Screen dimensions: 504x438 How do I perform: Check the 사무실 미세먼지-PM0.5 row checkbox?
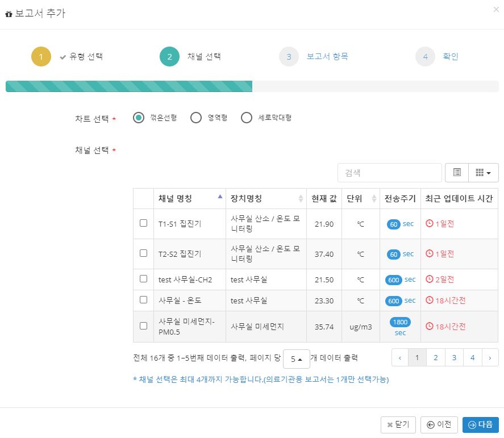point(144,326)
